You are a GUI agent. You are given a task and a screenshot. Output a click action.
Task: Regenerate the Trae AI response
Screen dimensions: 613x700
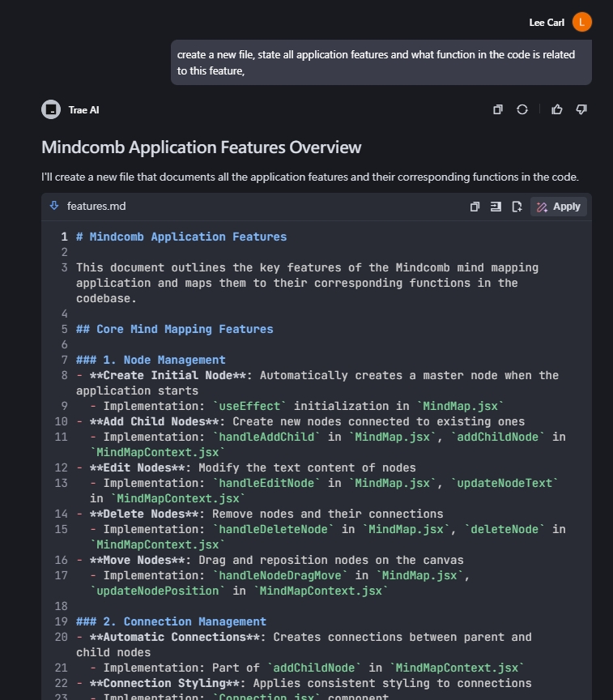522,109
